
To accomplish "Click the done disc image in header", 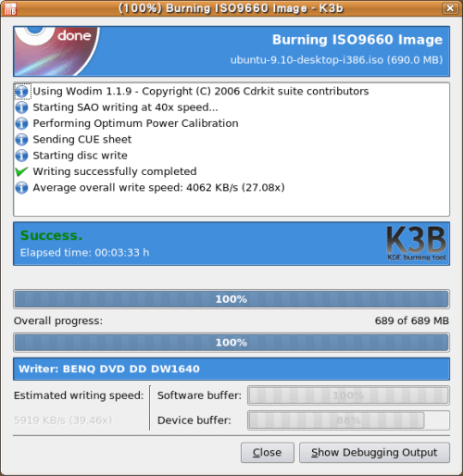I will [56, 51].
